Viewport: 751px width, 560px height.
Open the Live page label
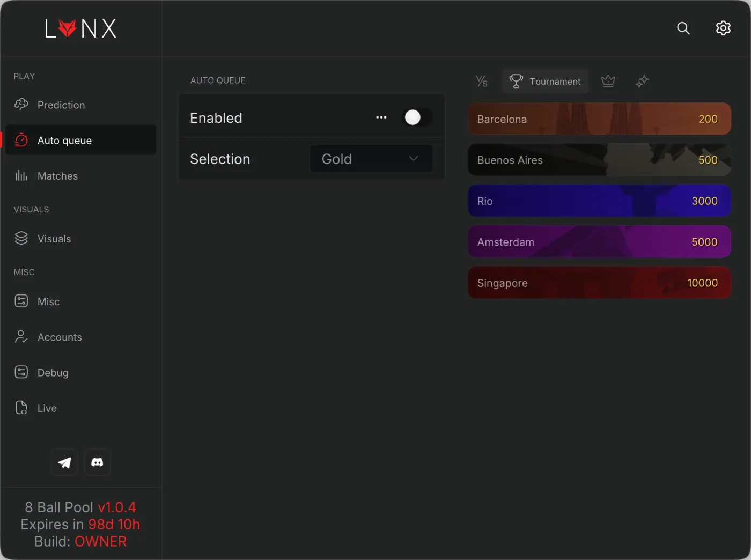pos(47,408)
